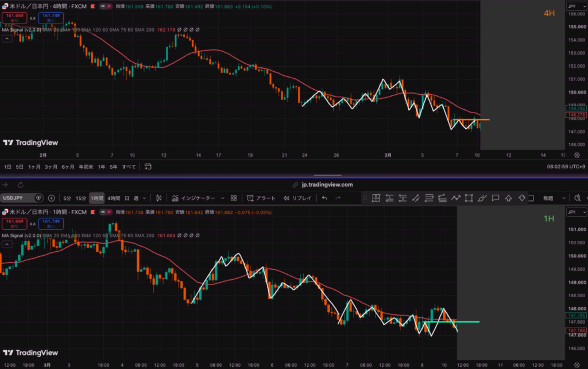588x369 pixels.
Task: Grab the favorites toolbar drag handle
Action: pos(365,198)
